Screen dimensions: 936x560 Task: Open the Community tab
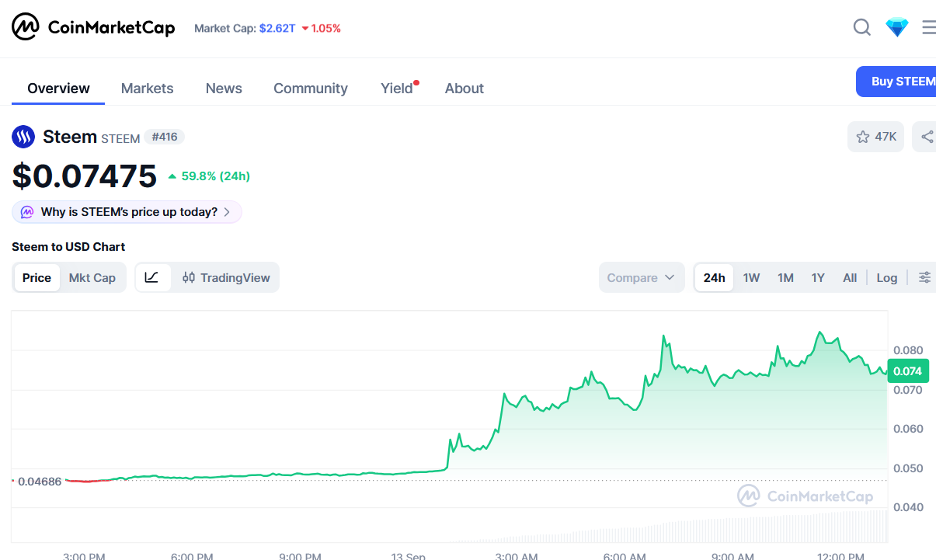tap(311, 89)
